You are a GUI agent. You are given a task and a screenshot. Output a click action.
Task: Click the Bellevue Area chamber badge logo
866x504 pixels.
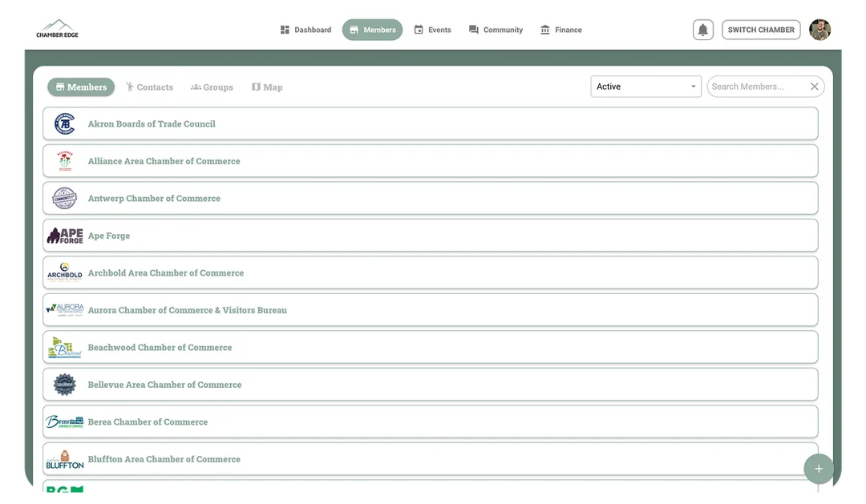[65, 385]
